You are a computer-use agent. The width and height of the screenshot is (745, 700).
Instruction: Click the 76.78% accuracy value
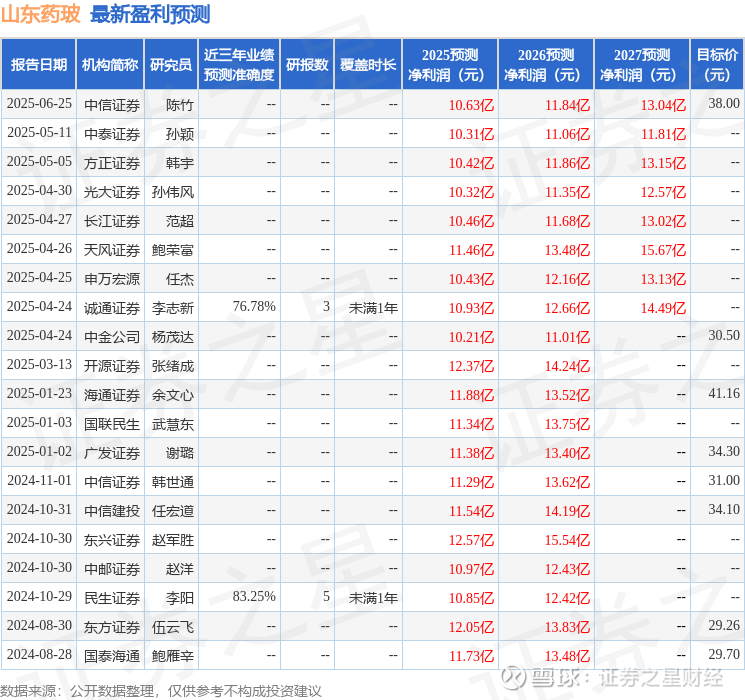tap(254, 306)
